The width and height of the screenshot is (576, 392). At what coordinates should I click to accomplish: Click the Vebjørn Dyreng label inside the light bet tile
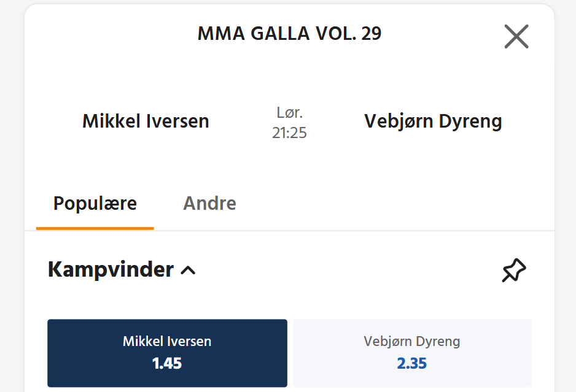tap(411, 342)
